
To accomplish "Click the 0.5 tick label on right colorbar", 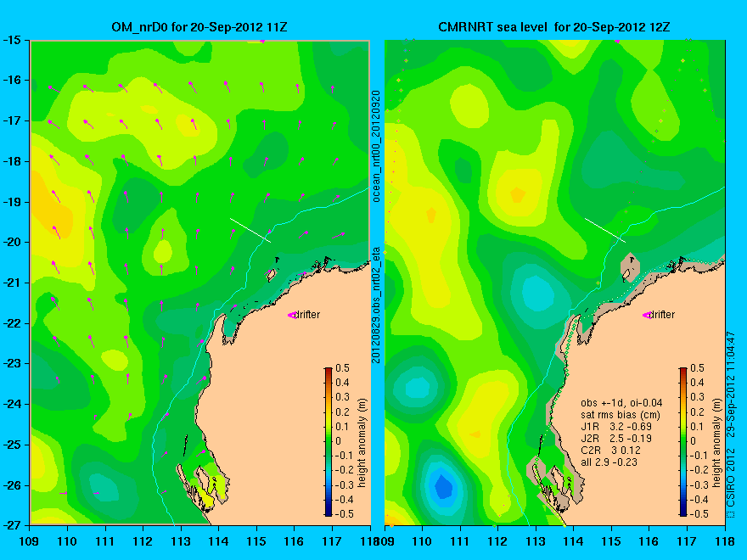I will tap(697, 368).
